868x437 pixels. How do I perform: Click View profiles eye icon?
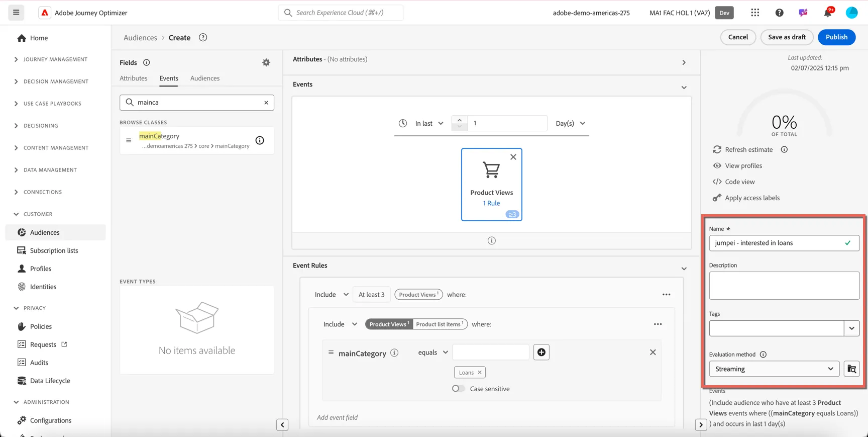[x=717, y=165]
